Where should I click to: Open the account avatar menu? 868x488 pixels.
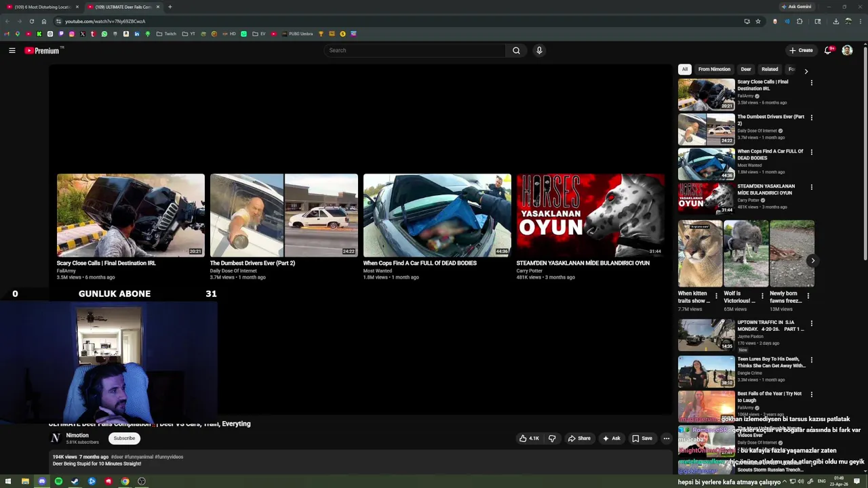coord(847,50)
